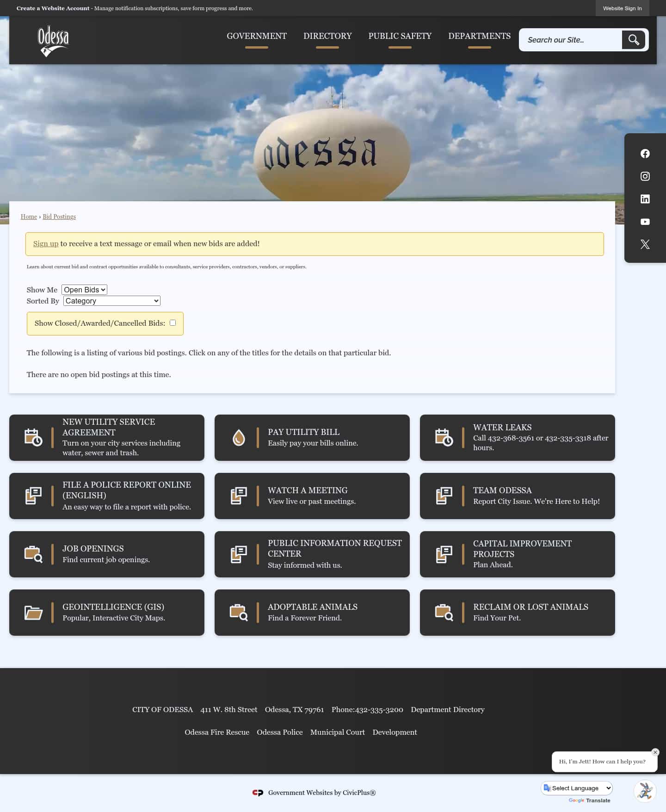Open Geointelligence (GIS) card title
This screenshot has width=666, height=812.
[113, 607]
